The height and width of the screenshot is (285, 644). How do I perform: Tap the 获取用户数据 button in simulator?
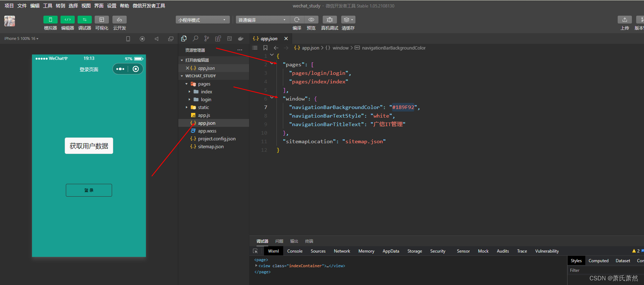[89, 146]
